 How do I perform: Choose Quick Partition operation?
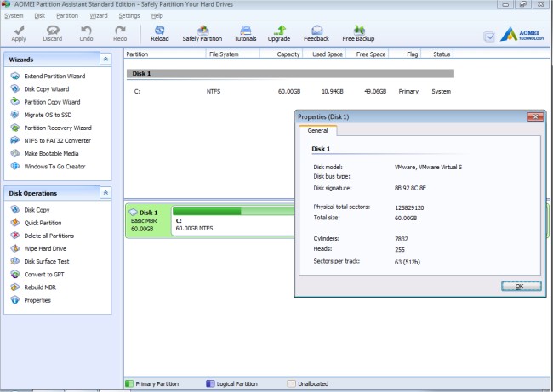coord(43,223)
